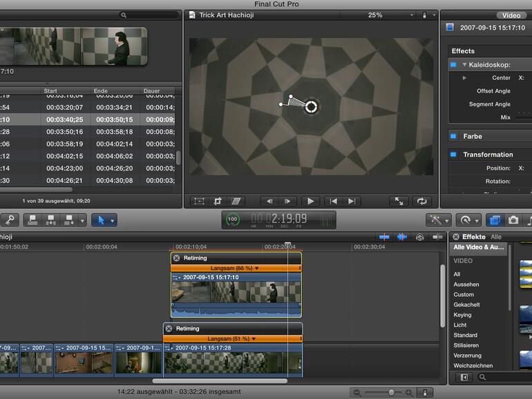Viewport: 532px width, 399px height.
Task: Select the Keying effects category
Action: [x=462, y=315]
